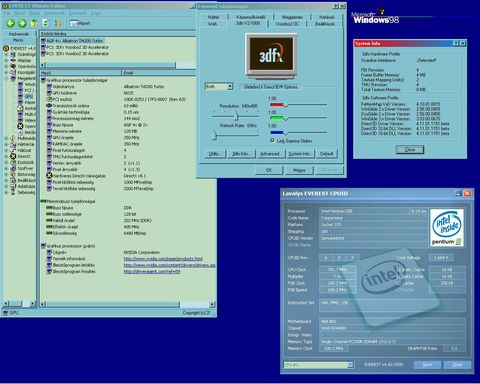The width and height of the screenshot is (480, 384).
Task: Select the Alaplap tree icon
Action: pyautogui.click(x=13, y=60)
